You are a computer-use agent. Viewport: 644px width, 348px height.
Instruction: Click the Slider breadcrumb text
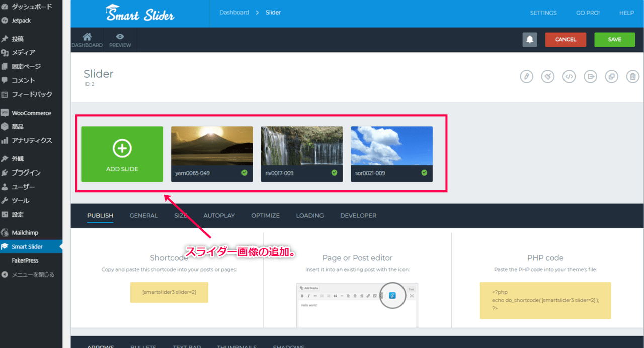[273, 13]
